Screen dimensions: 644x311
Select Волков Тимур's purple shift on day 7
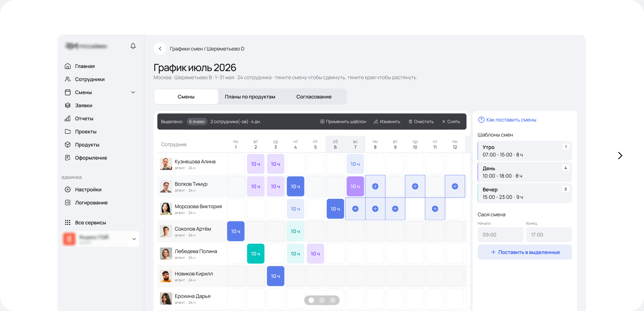click(x=355, y=186)
